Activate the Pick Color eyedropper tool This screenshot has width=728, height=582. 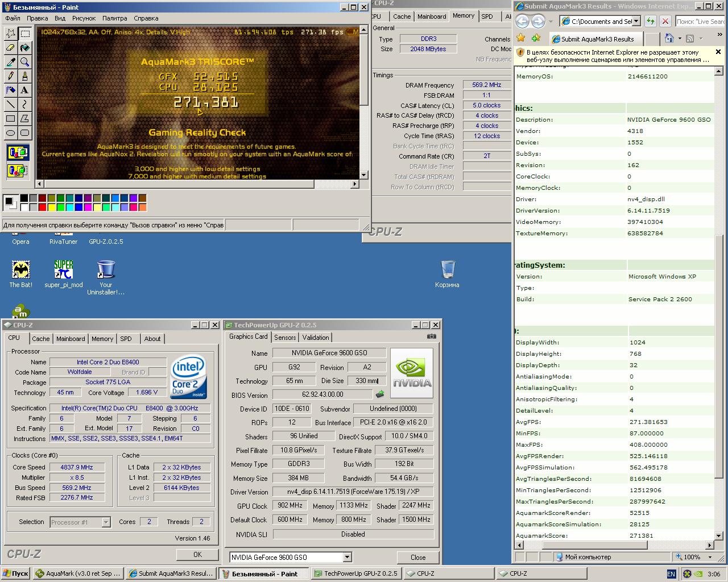[11, 62]
